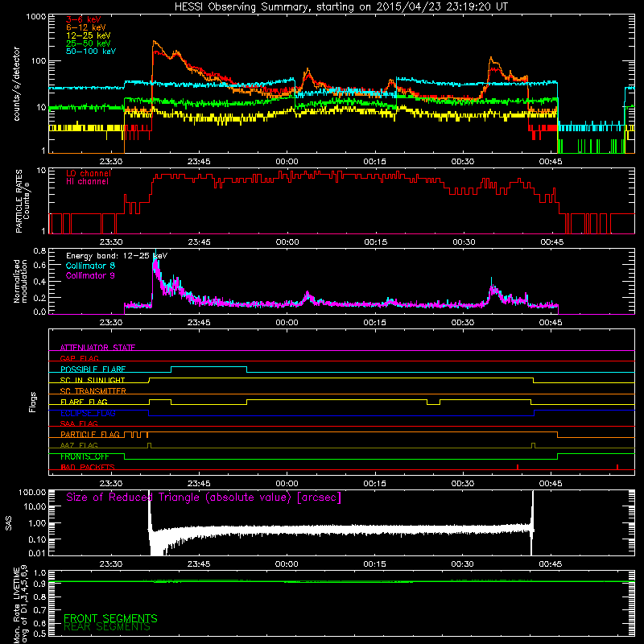Click the 0.8 tick on the modulation plot

39,250
